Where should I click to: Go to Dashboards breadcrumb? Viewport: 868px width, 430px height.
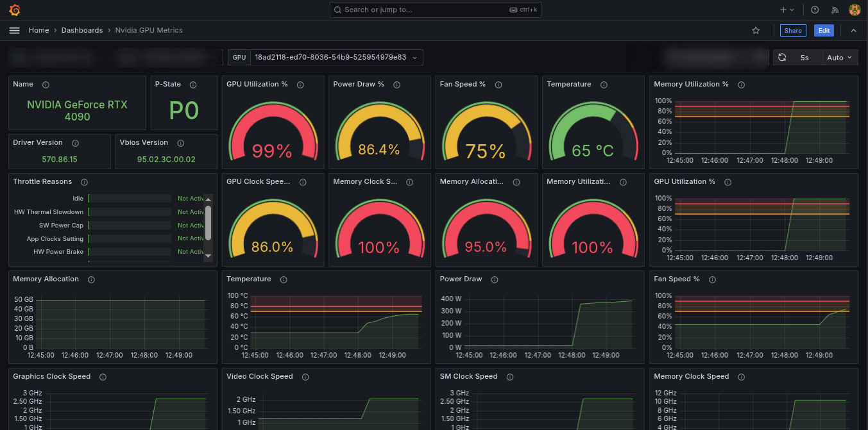[x=82, y=30]
